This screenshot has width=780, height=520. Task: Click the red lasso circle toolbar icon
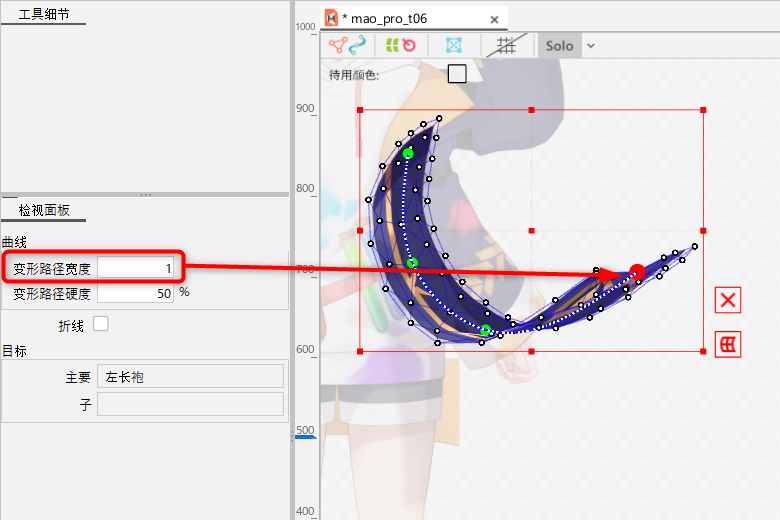coord(408,45)
